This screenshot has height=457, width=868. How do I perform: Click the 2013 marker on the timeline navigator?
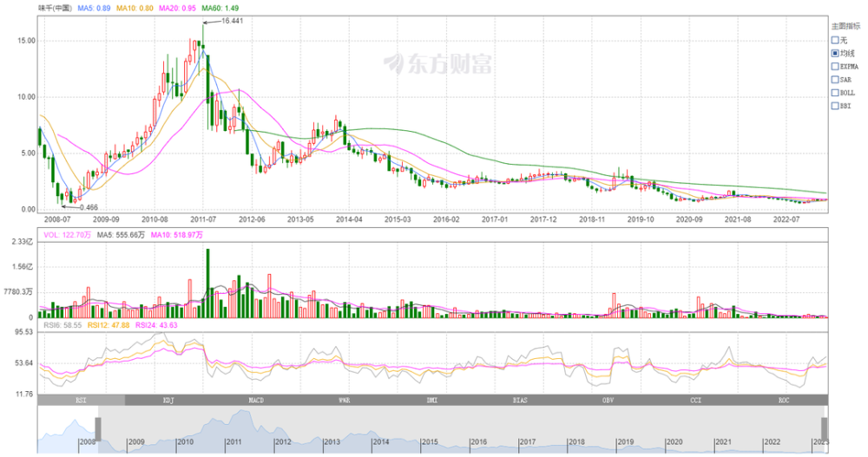click(x=332, y=442)
